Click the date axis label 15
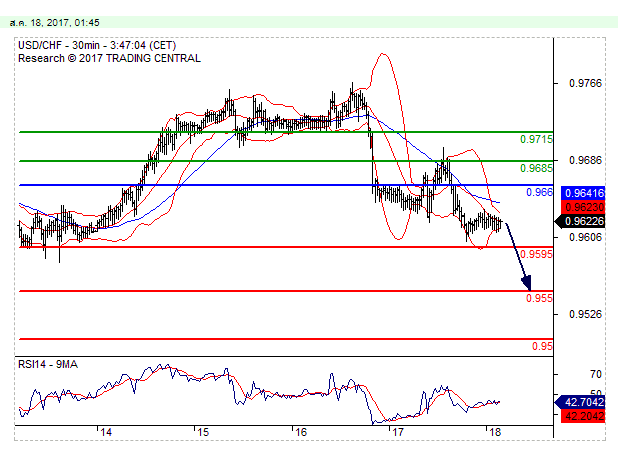 coord(203,432)
